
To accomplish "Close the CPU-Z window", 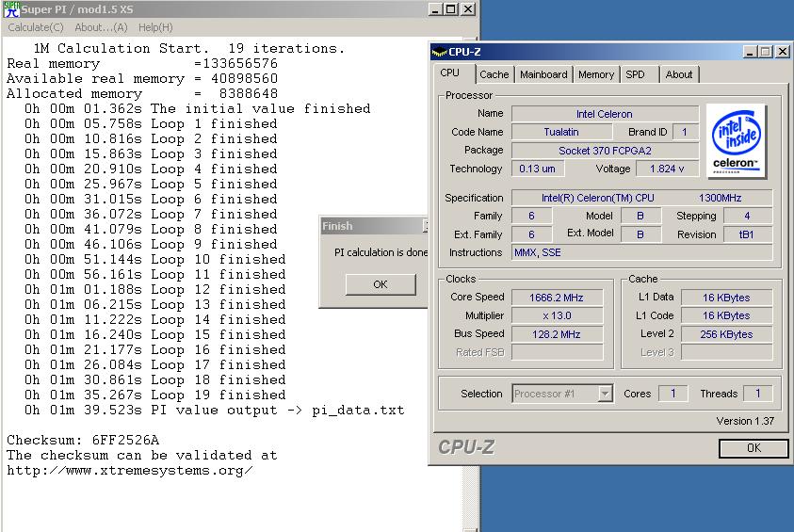I will tap(783, 52).
